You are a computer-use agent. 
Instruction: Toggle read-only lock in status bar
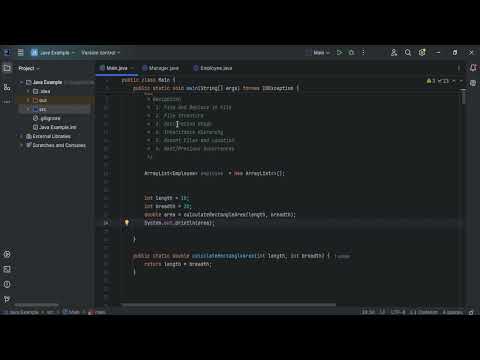[x=471, y=312]
